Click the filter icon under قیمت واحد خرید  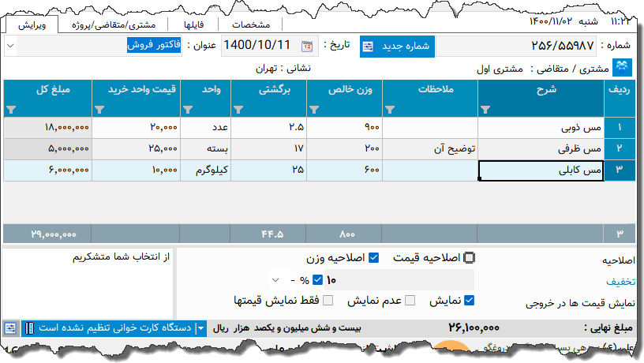pos(99,110)
